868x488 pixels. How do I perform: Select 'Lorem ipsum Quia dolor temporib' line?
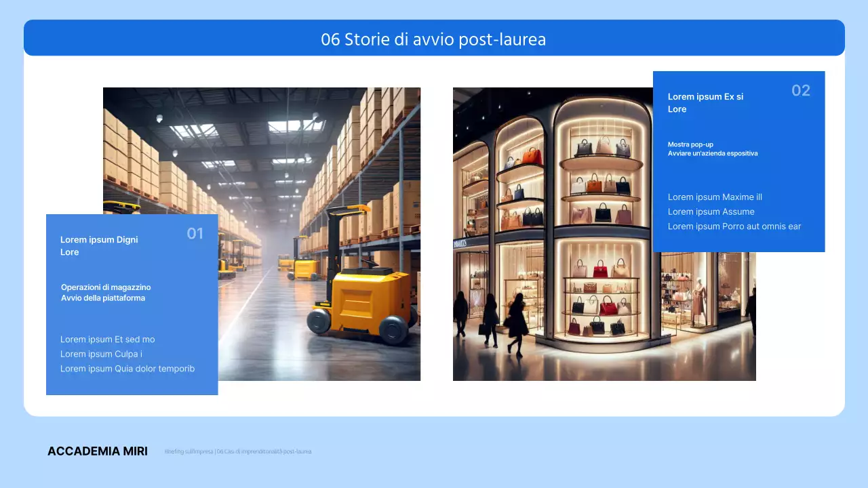coord(127,369)
